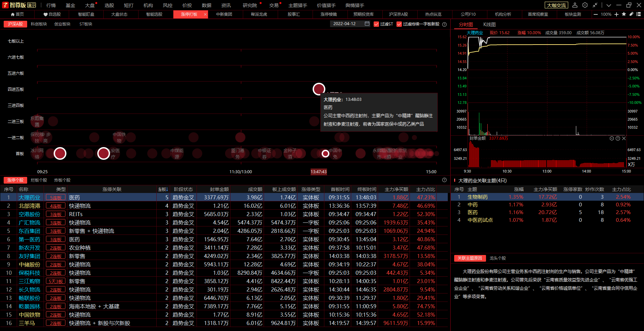Screen dimensions: 644x331
Task: Click the 三羊马 stock name
Action: click(x=27, y=323)
